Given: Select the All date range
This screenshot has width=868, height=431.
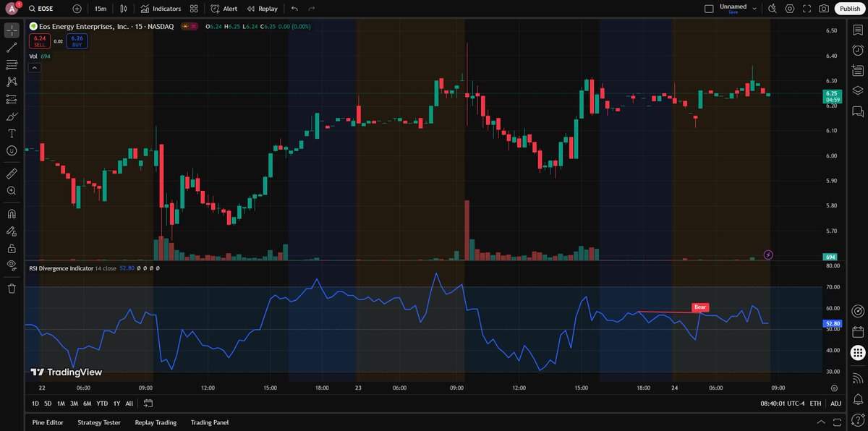Looking at the screenshot, I should tap(129, 404).
